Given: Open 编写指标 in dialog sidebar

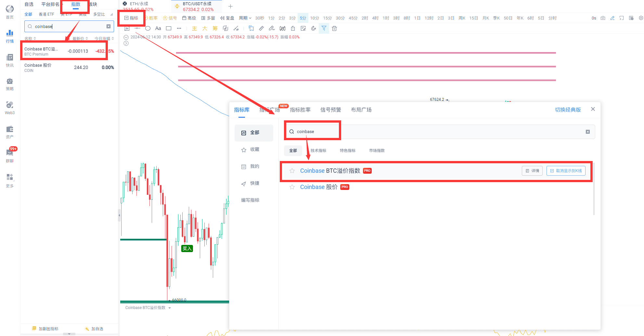Looking at the screenshot, I should point(250,200).
